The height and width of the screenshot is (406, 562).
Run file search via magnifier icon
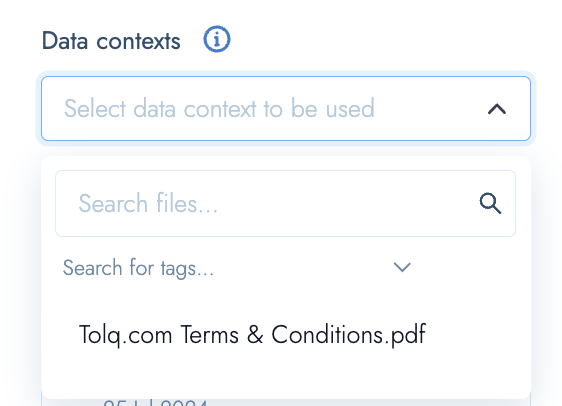490,204
